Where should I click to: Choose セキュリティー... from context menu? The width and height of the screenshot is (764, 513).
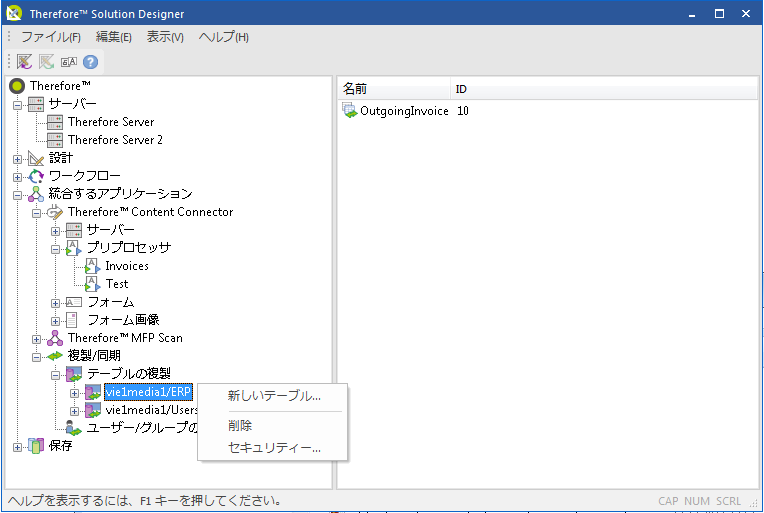tap(273, 447)
